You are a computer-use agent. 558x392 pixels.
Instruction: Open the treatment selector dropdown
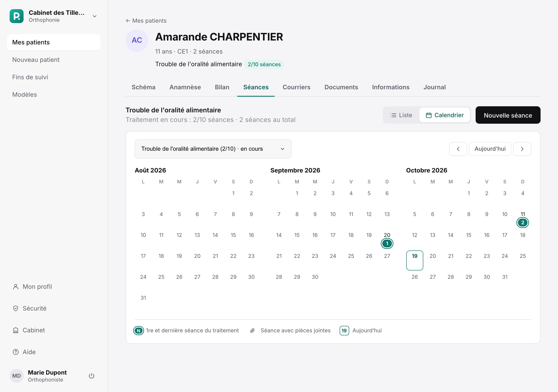tap(213, 149)
